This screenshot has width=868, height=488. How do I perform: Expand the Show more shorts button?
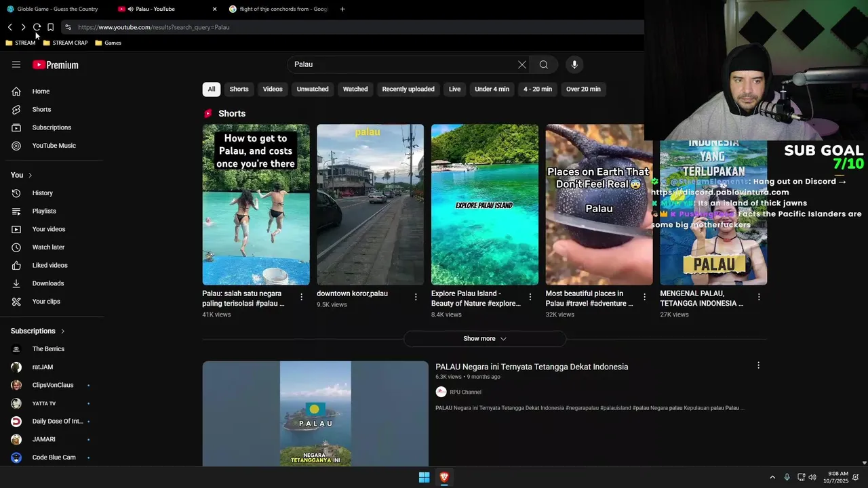tap(485, 338)
